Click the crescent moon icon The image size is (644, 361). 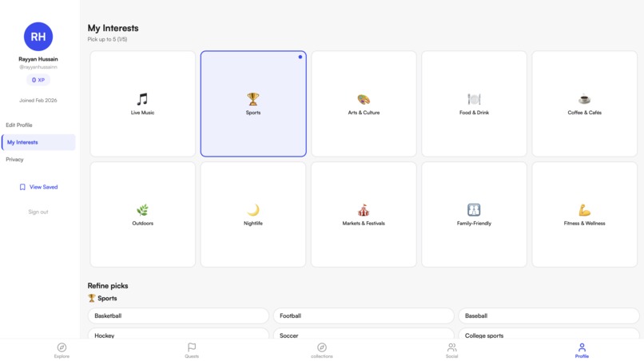point(253,210)
